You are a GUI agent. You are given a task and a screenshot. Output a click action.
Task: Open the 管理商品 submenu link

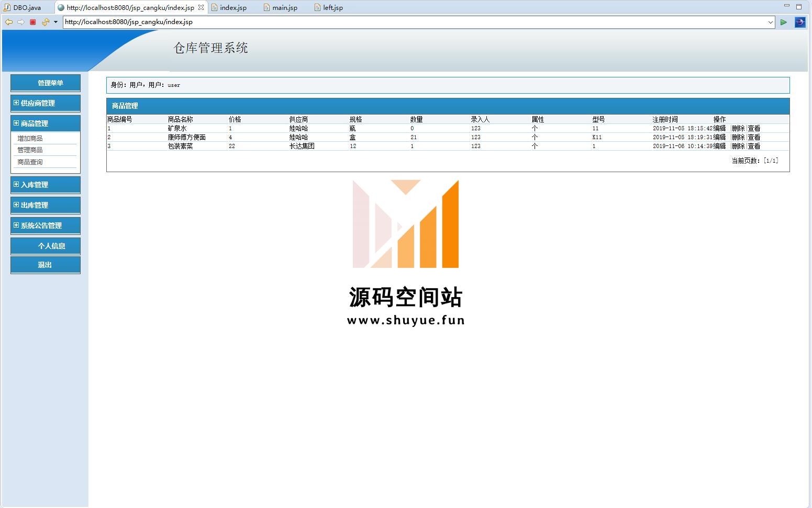click(30, 150)
